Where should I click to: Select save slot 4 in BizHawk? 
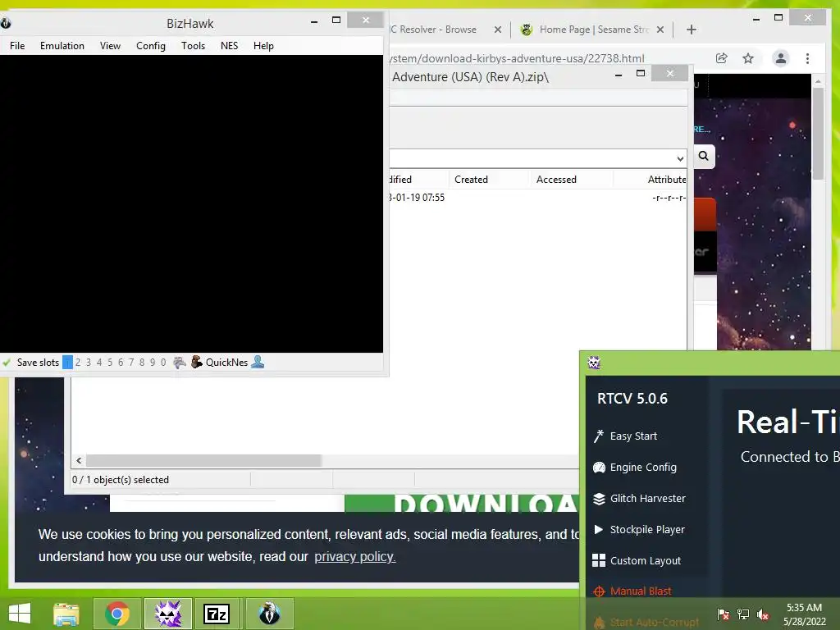tap(99, 363)
